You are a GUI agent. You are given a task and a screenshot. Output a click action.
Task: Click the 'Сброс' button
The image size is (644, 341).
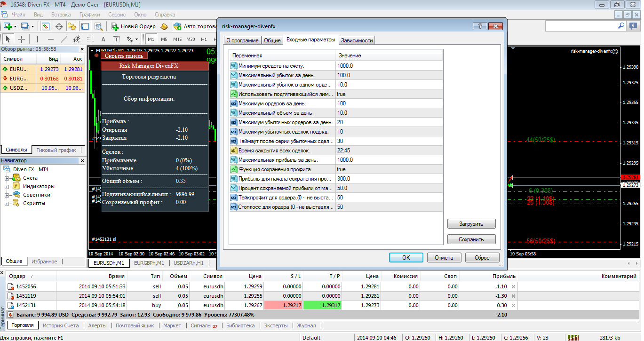482,258
